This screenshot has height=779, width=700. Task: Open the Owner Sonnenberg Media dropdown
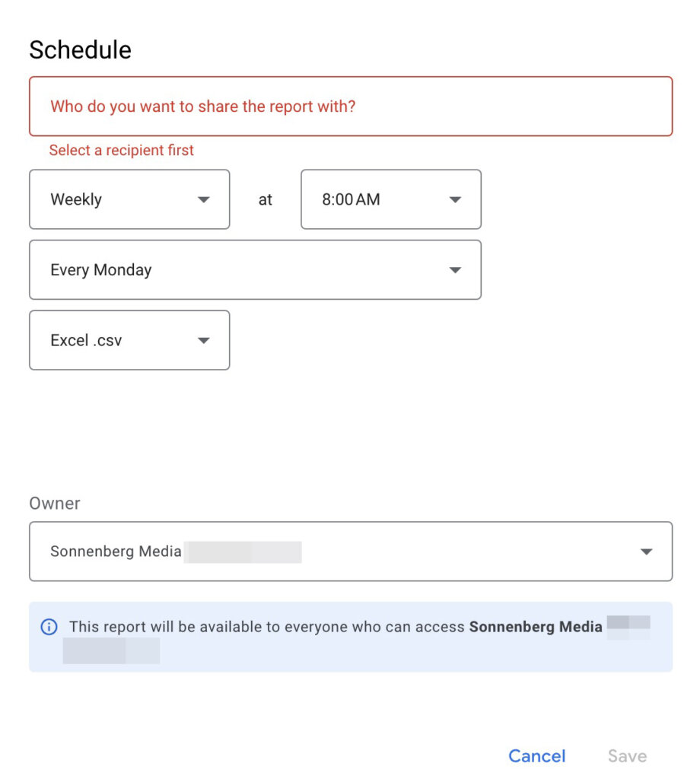pos(351,552)
